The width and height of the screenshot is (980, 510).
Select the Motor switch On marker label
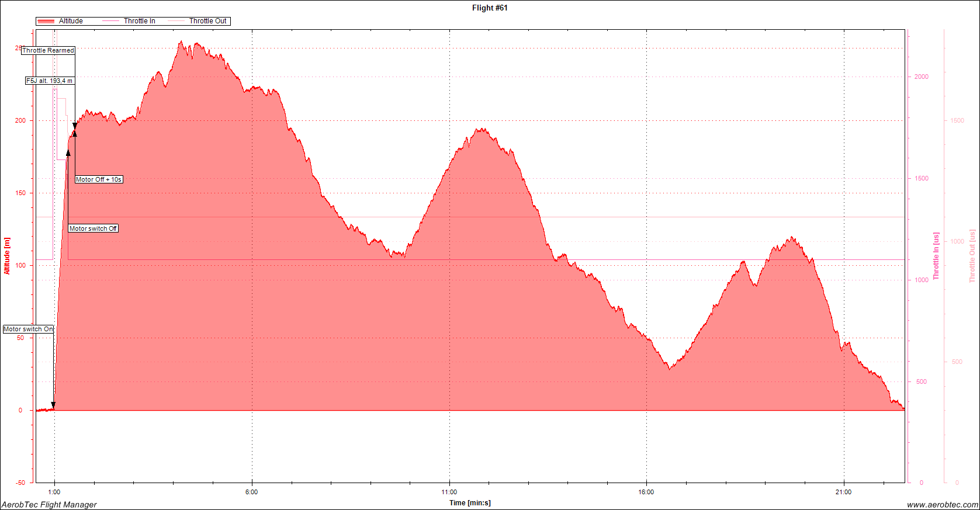28,329
